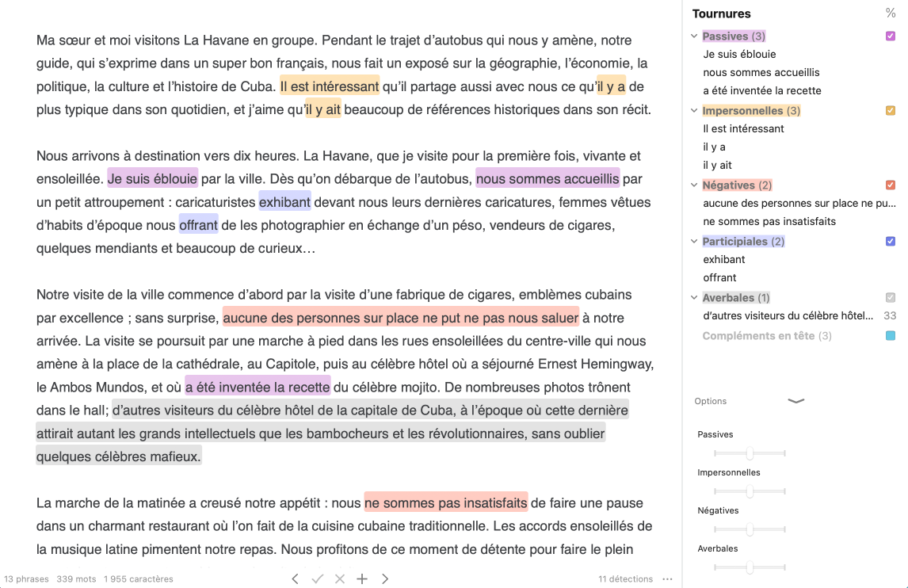The image size is (908, 588).
Task: Click the gray highlighted 'quelques célèbres mafieux' passage
Action: [119, 456]
